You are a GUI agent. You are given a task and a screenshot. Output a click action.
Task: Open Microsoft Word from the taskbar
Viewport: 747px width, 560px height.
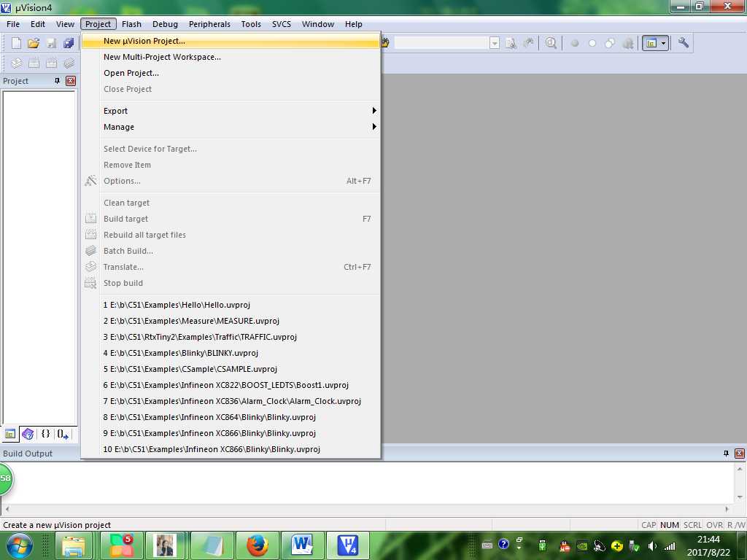coord(302,545)
